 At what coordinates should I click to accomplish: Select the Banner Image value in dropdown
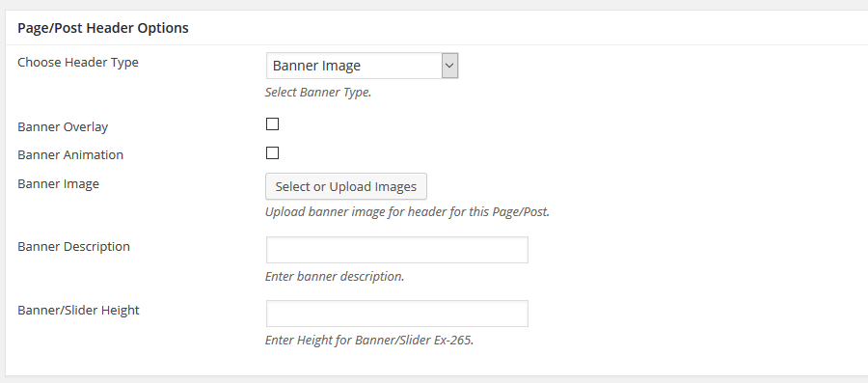click(316, 66)
